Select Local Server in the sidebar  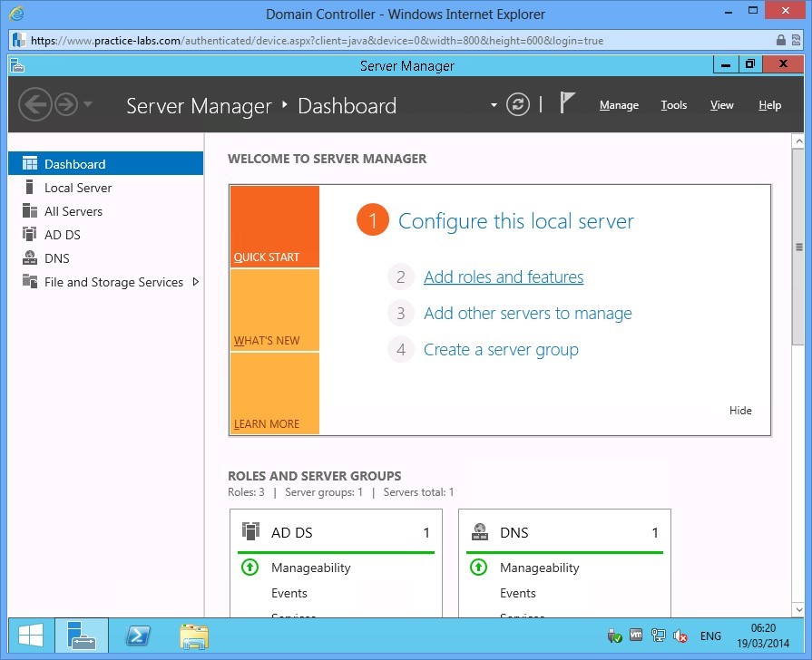[x=78, y=188]
